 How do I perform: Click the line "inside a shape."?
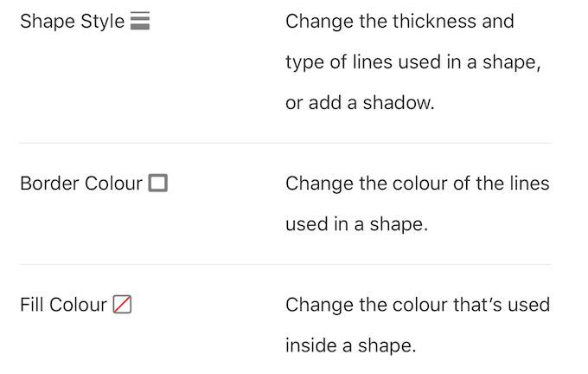click(x=351, y=345)
